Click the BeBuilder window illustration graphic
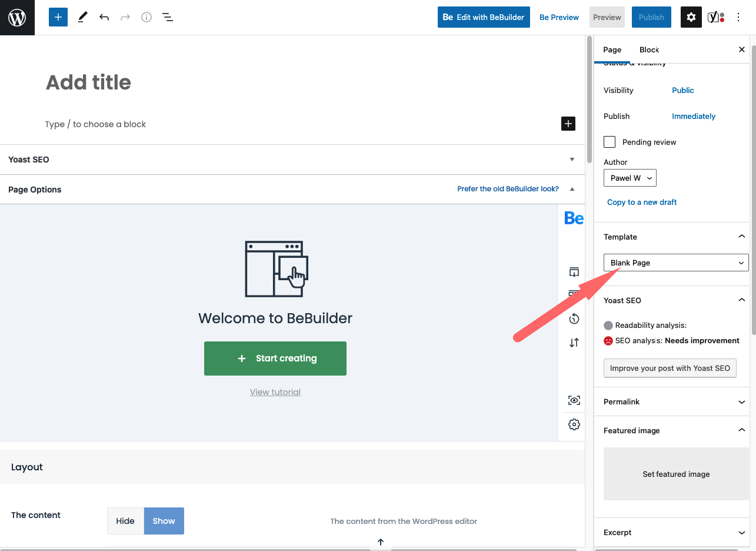Viewport: 756px width, 551px height. click(276, 269)
